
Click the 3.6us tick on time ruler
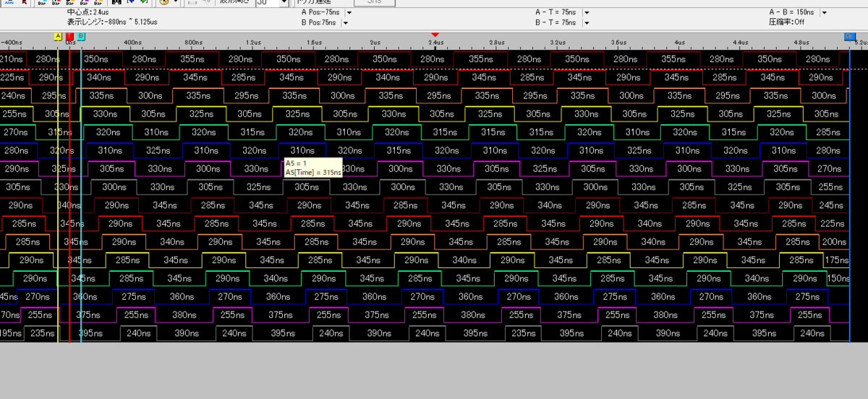tap(618, 43)
